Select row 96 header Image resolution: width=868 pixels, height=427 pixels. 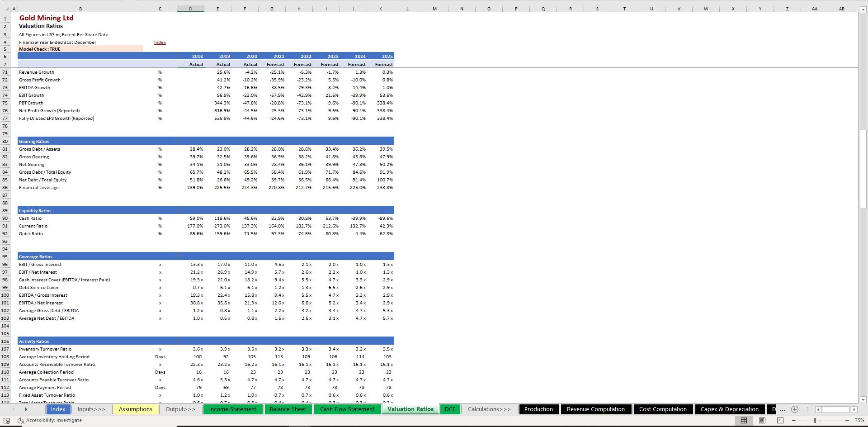5,264
